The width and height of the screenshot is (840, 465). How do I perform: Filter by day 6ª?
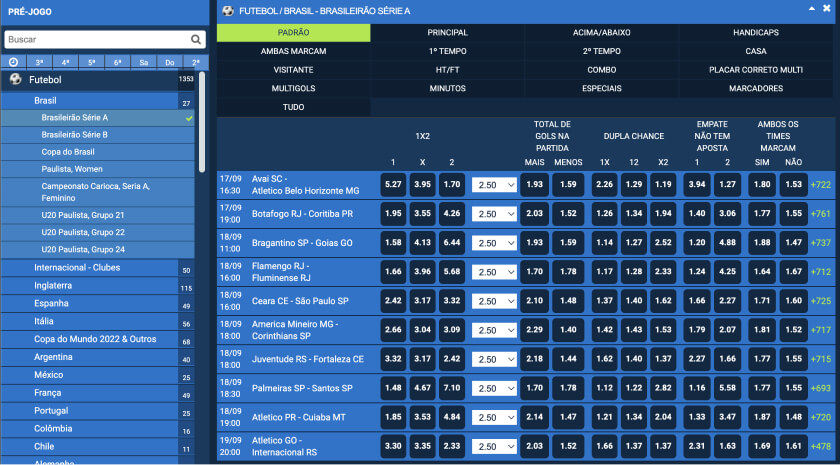[x=118, y=62]
